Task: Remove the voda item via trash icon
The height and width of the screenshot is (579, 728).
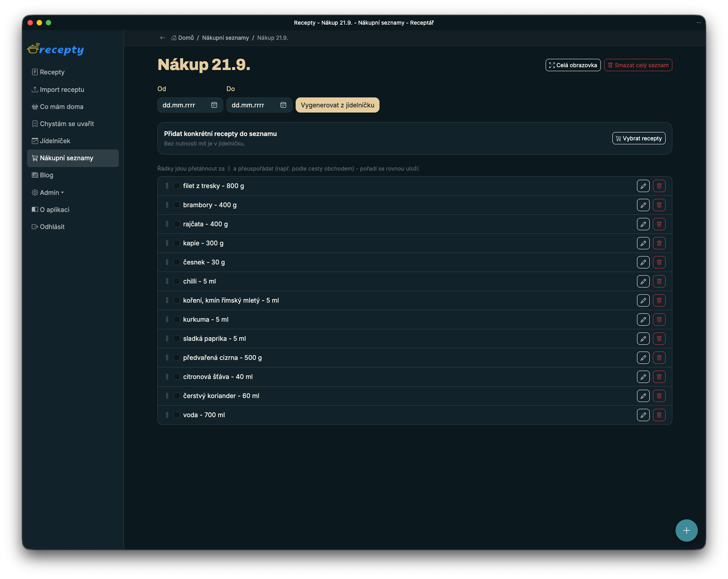Action: (x=659, y=415)
